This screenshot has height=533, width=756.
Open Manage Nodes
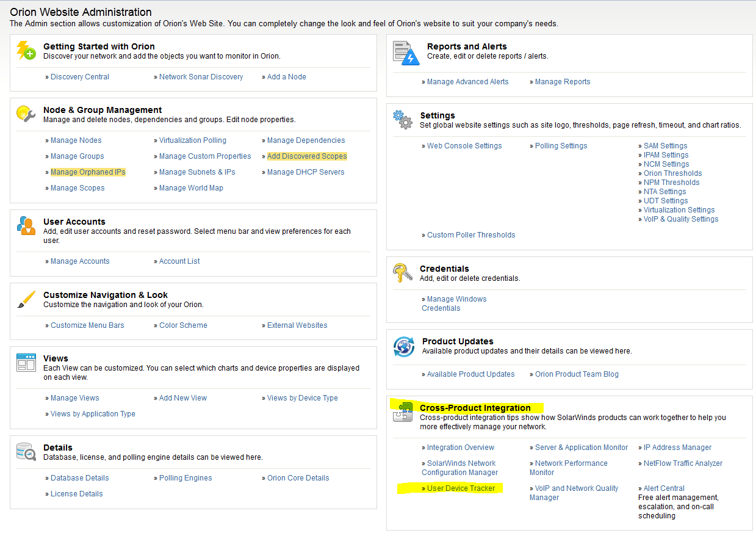point(76,140)
